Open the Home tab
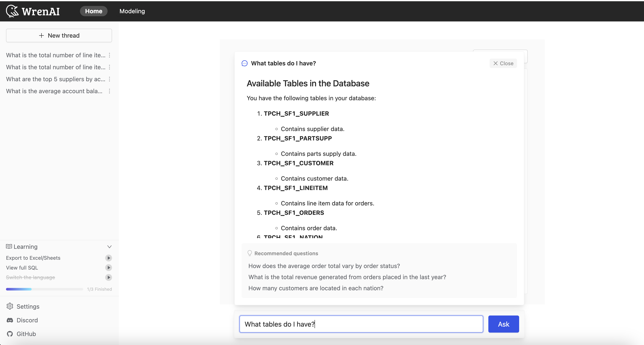Screen dimensions: 644x345 coord(93,11)
